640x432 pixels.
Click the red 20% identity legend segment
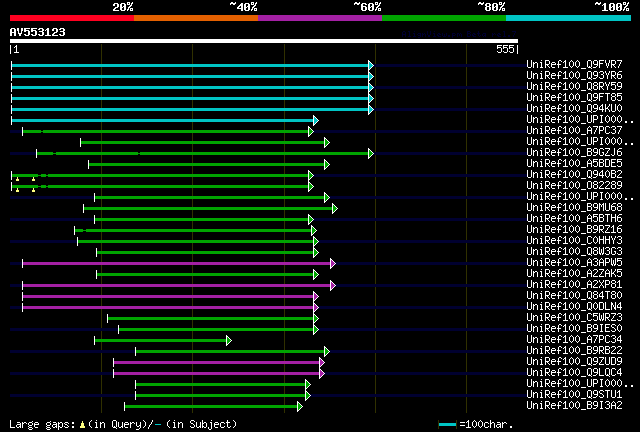(x=72, y=18)
